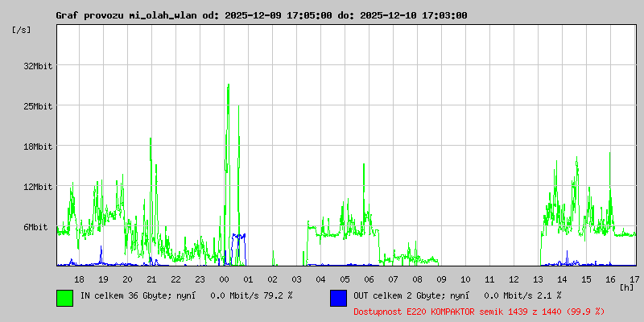
Task: Click the green IN legend swatch
Action: point(65,298)
